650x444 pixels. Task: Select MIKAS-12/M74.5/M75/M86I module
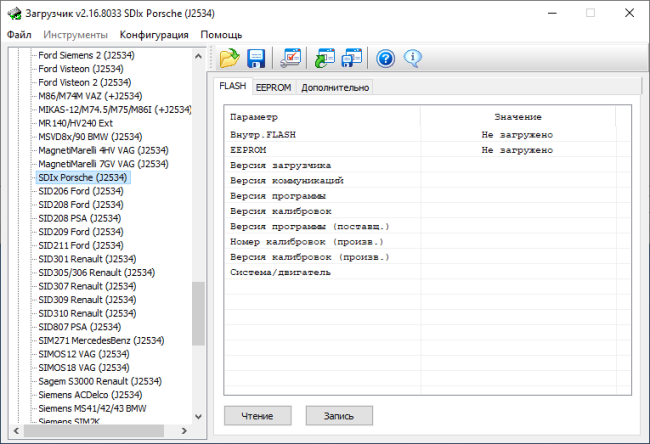[x=114, y=109]
